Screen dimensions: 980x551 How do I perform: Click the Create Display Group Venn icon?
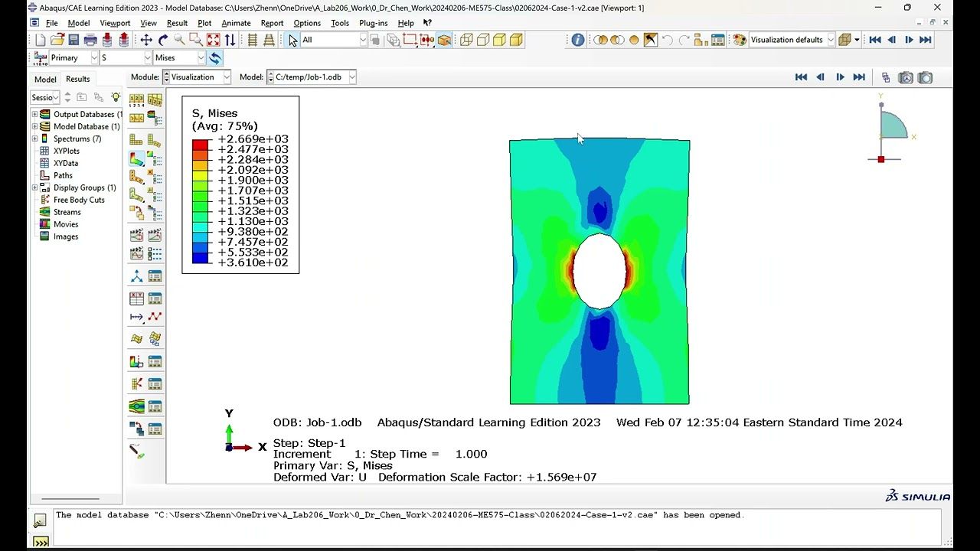coord(600,40)
